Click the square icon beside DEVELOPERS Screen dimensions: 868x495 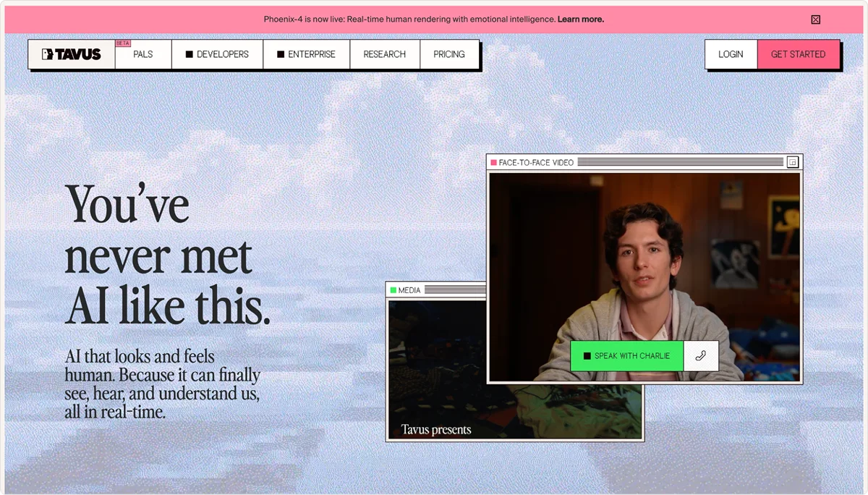tap(189, 54)
